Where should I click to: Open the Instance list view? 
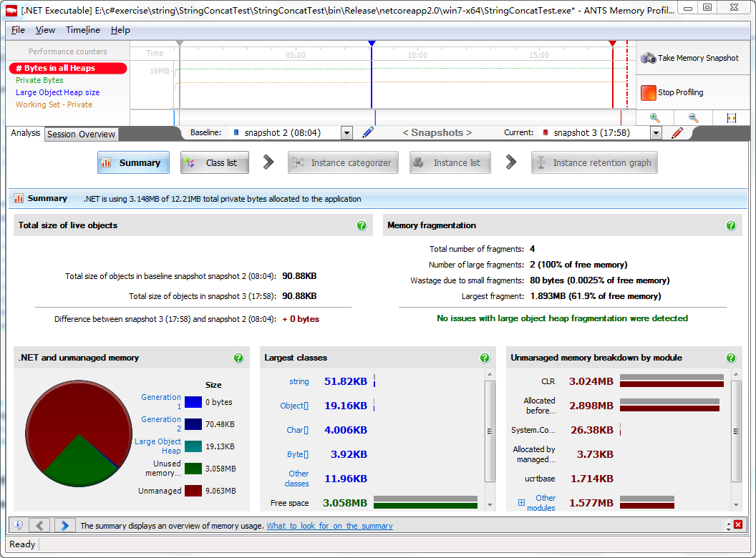(x=450, y=163)
